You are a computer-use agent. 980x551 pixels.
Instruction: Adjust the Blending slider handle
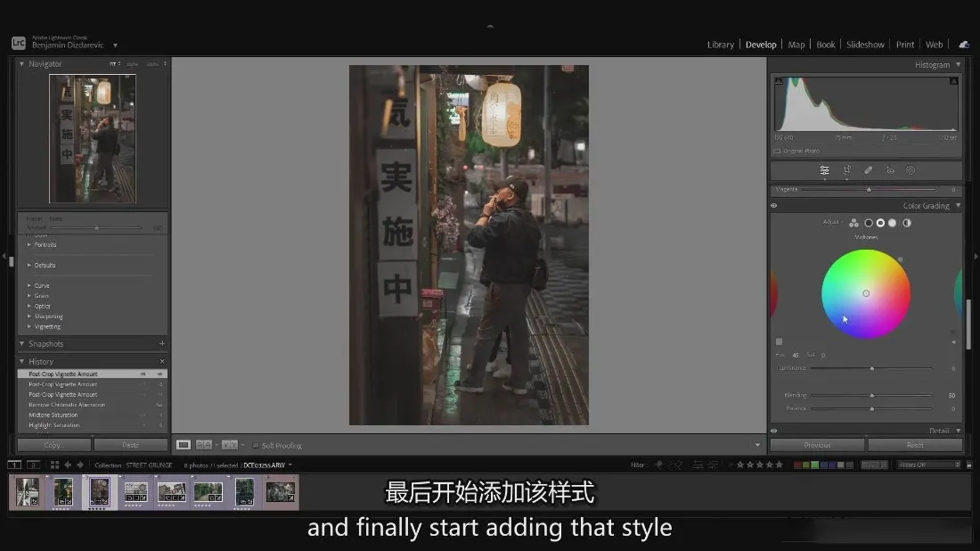pos(872,395)
